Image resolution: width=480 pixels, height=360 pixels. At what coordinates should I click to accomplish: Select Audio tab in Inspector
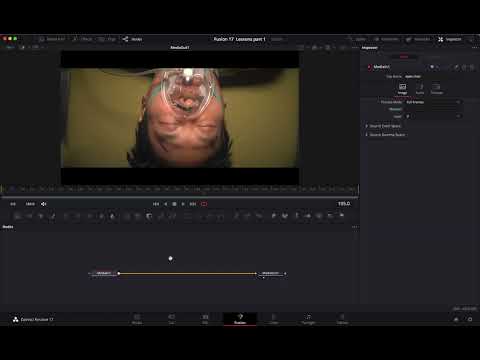tap(420, 89)
